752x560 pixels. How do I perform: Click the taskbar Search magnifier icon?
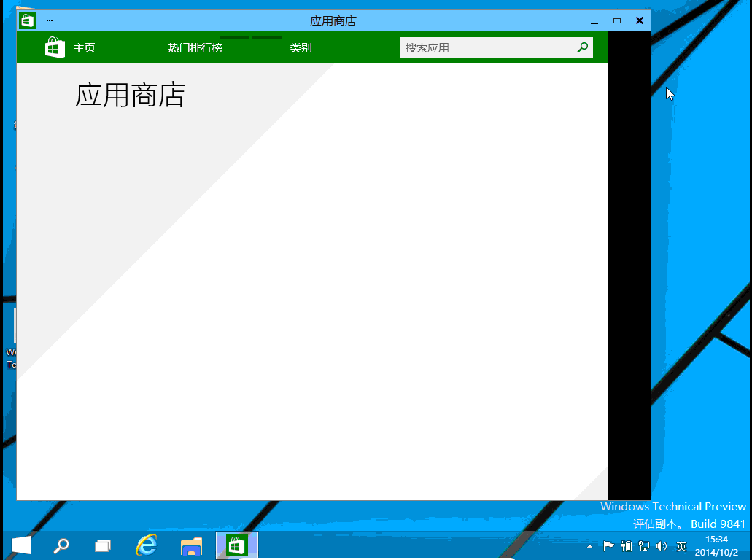(61, 545)
